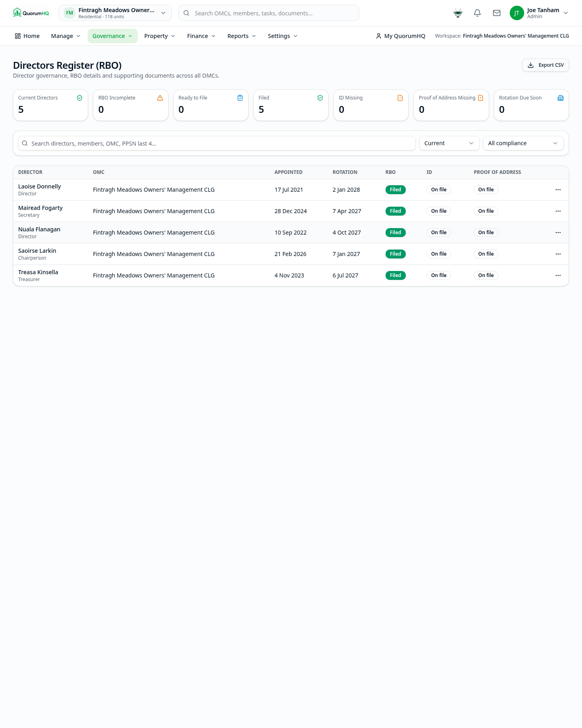Click the Proof of Address Missing icon
The image size is (582, 728).
[x=481, y=98]
